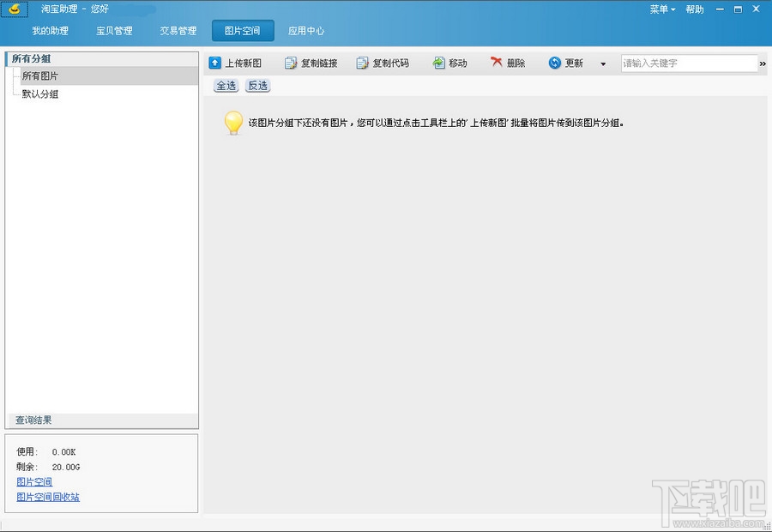Click the 移动 green arrow icon
The image size is (772, 532).
438,63
